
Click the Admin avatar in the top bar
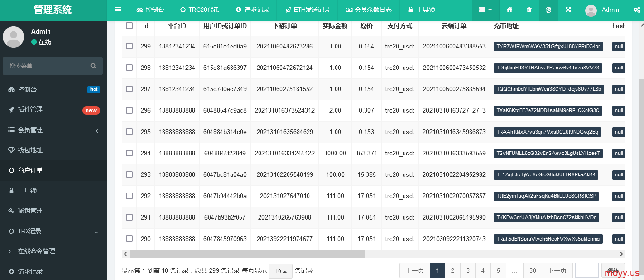click(591, 10)
